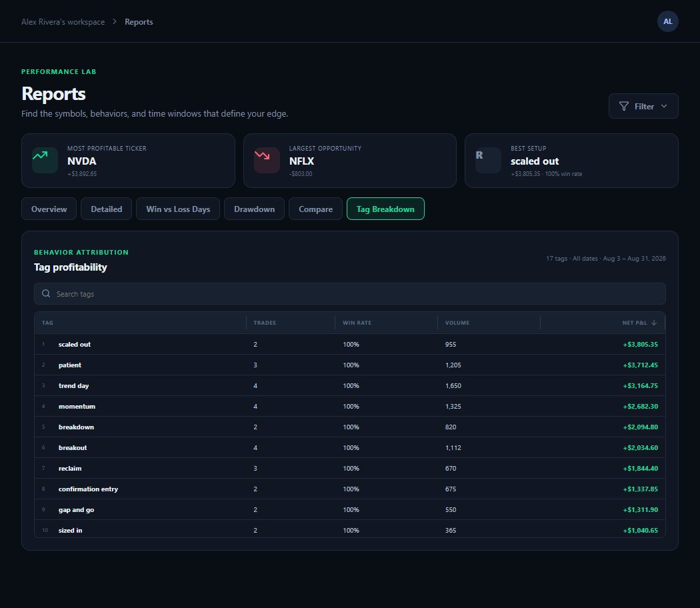Select the Tag Breakdown tab

click(385, 209)
